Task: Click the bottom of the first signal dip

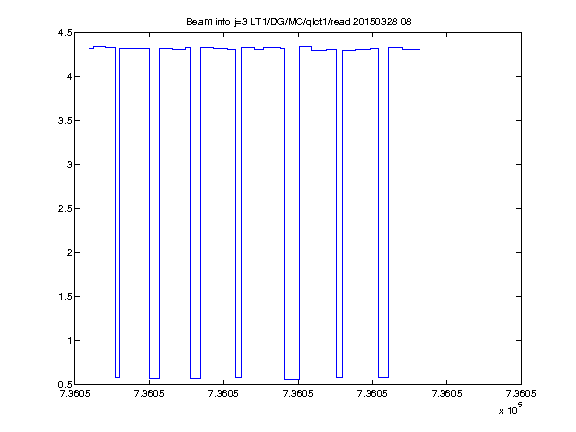Action: click(117, 377)
